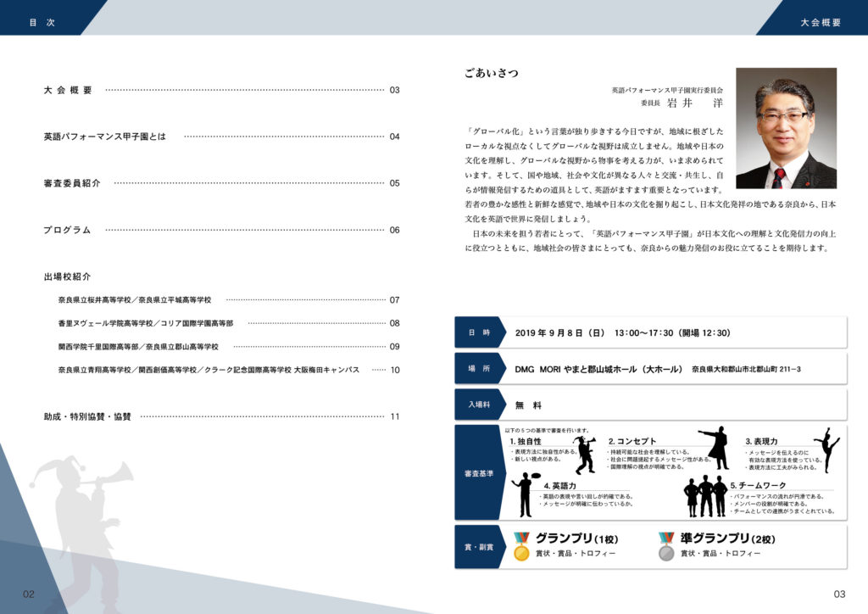Select the プログラム contents entry
Image resolution: width=868 pixels, height=614 pixels.
tap(221, 230)
